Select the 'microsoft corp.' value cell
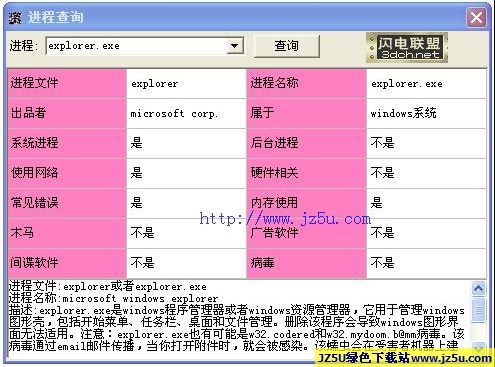 [186, 113]
